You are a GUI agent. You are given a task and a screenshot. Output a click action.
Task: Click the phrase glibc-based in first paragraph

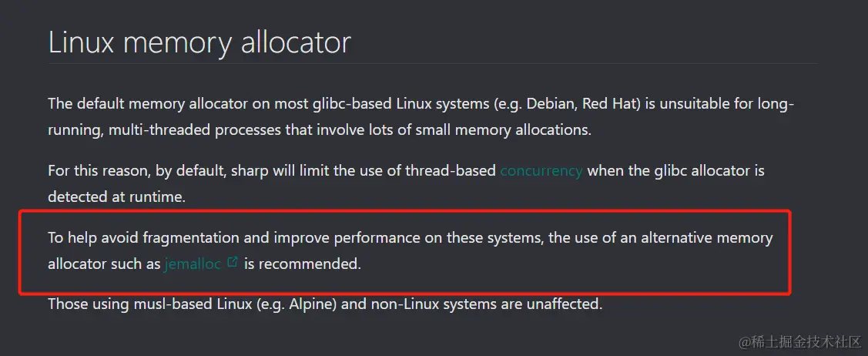361,104
